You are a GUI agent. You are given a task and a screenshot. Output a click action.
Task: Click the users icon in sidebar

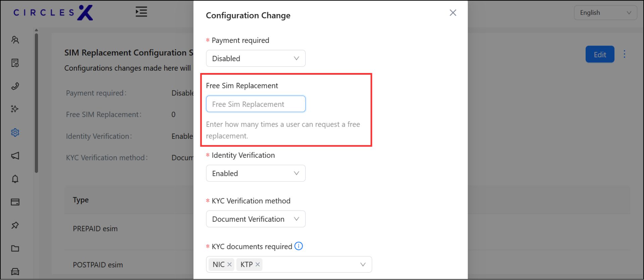point(15,40)
